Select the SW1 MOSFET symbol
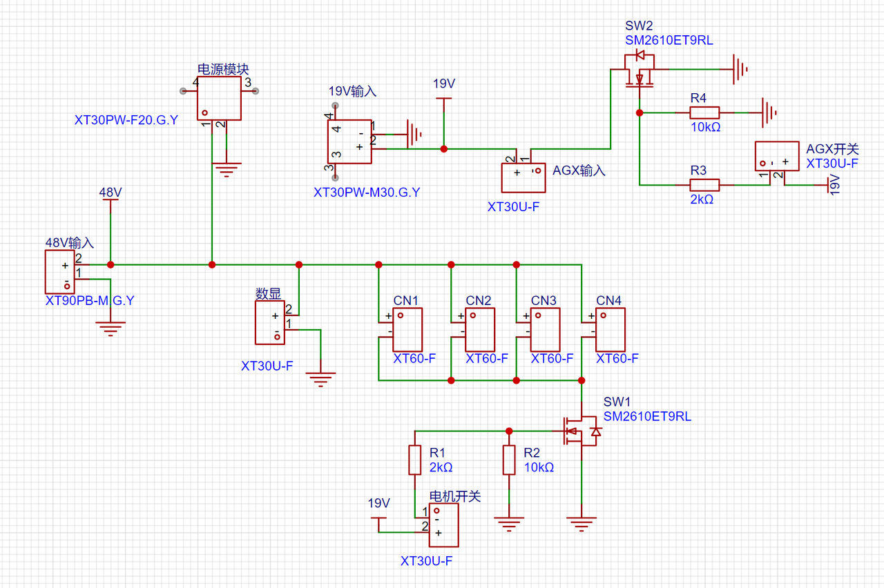This screenshot has height=588, width=884. click(582, 431)
